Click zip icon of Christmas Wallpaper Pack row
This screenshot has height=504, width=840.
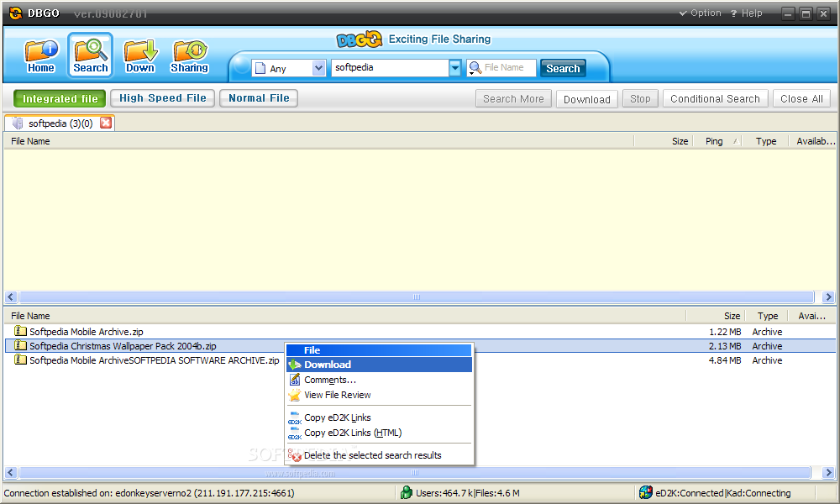pyautogui.click(x=20, y=345)
